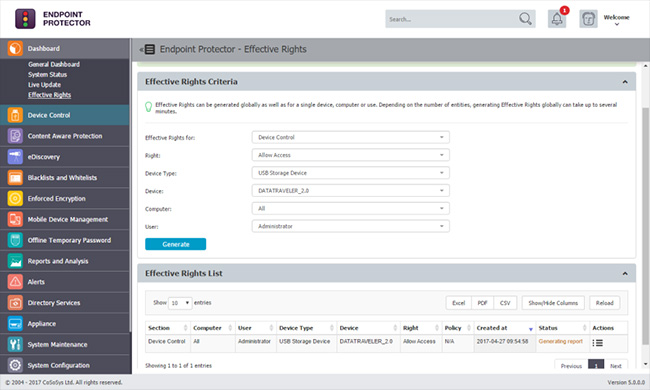Image resolution: width=650 pixels, height=390 pixels.
Task: Collapse the Effective Rights List panel
Action: [625, 274]
